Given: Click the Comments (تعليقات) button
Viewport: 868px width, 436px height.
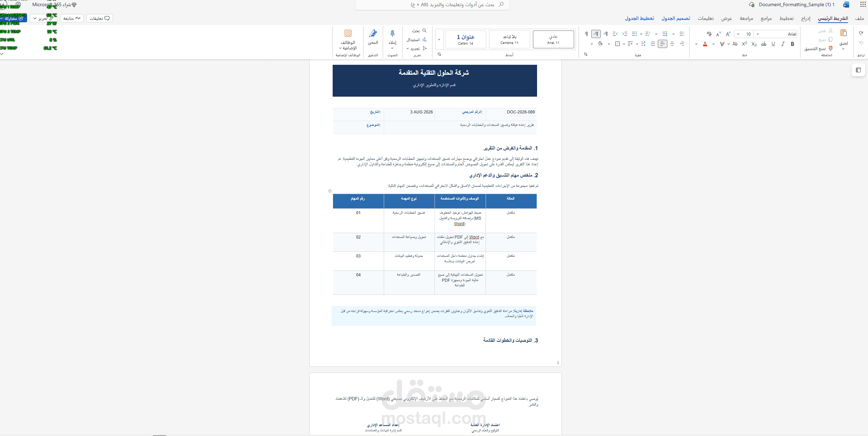Looking at the screenshot, I should [99, 18].
